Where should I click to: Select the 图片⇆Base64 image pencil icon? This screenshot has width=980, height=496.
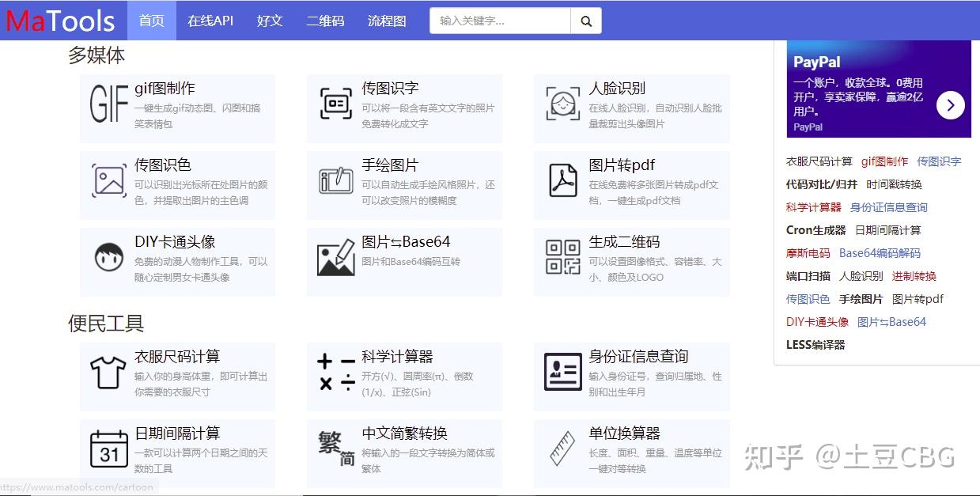pos(336,257)
